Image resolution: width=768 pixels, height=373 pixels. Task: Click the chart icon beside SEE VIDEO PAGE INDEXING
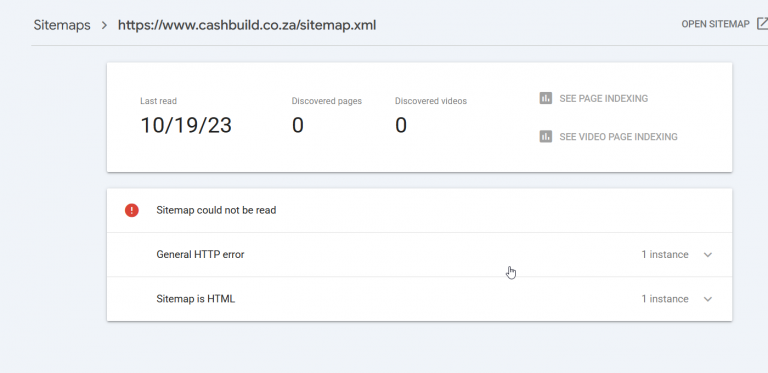[546, 136]
